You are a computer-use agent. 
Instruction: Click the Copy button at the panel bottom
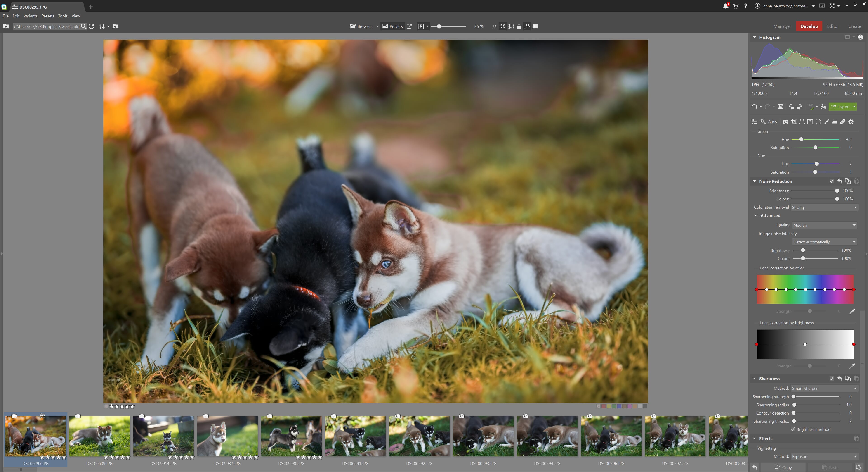click(x=783, y=467)
